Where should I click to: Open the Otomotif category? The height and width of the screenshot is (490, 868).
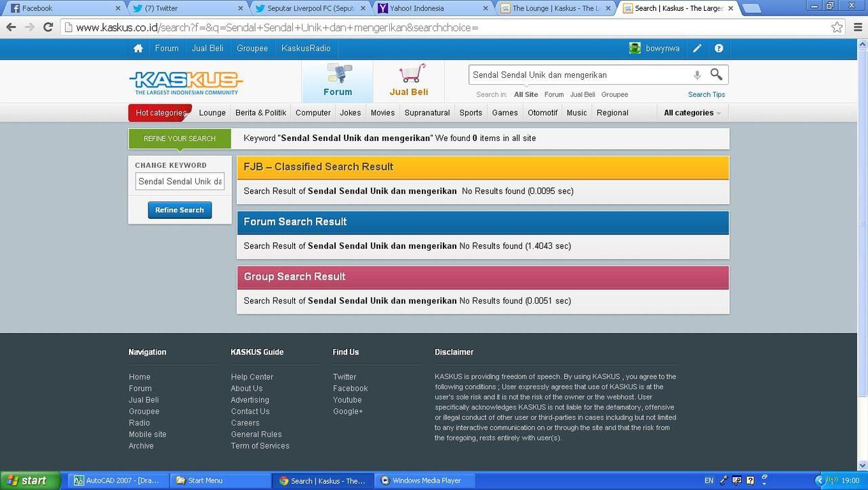(542, 113)
